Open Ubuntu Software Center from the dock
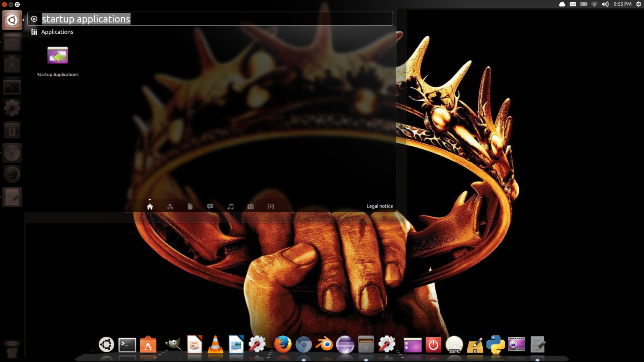Viewport: 644px width, 362px height. (148, 345)
